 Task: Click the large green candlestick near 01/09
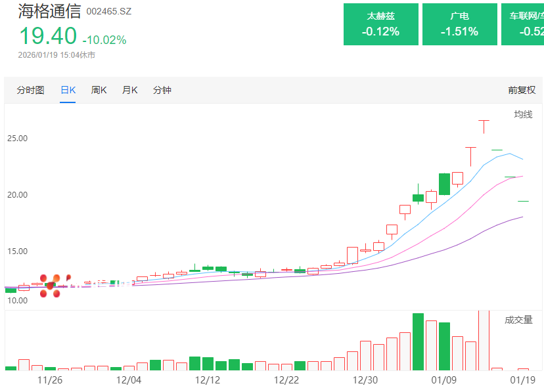[x=444, y=184]
